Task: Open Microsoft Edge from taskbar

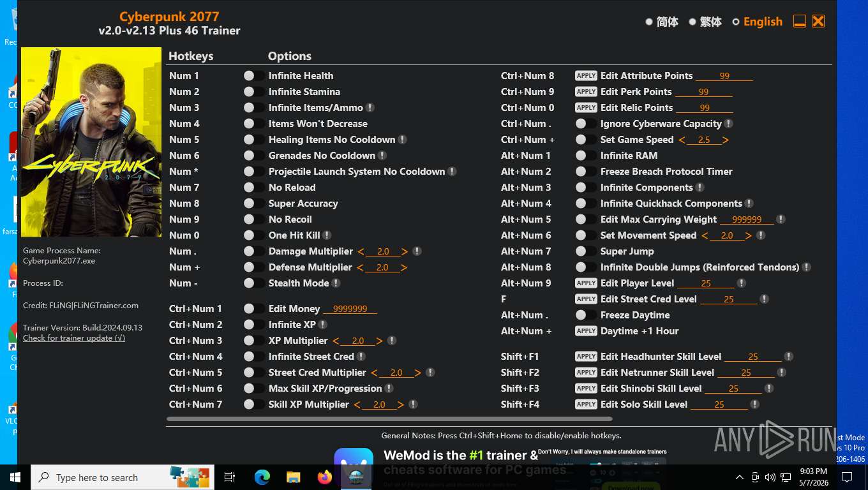Action: pyautogui.click(x=262, y=477)
